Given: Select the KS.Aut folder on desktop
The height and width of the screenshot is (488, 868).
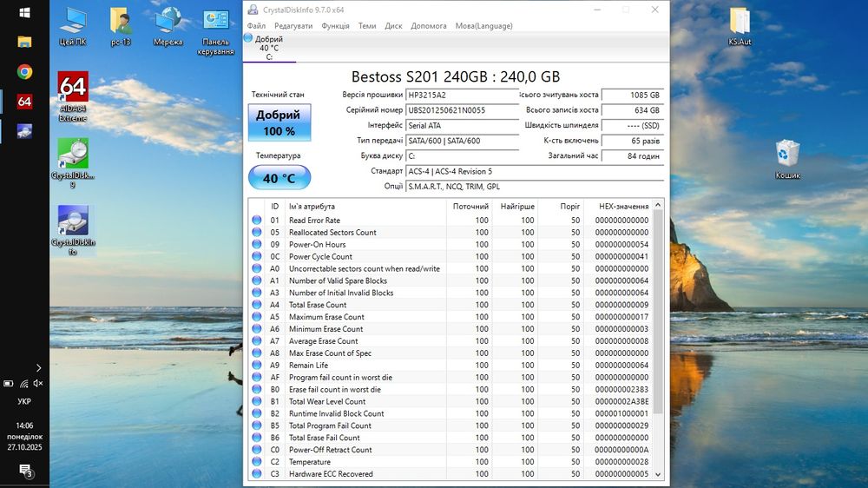Looking at the screenshot, I should point(740,27).
